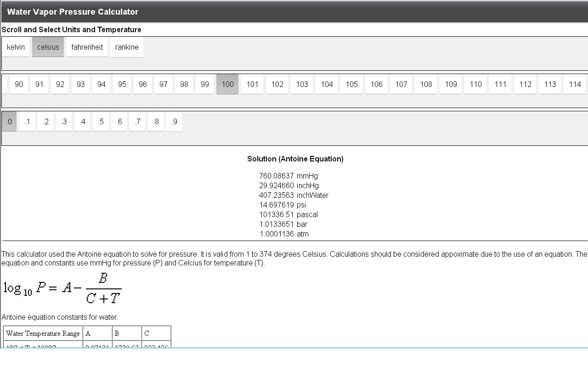Click the mmHg pressure result 760.08637

[276, 176]
